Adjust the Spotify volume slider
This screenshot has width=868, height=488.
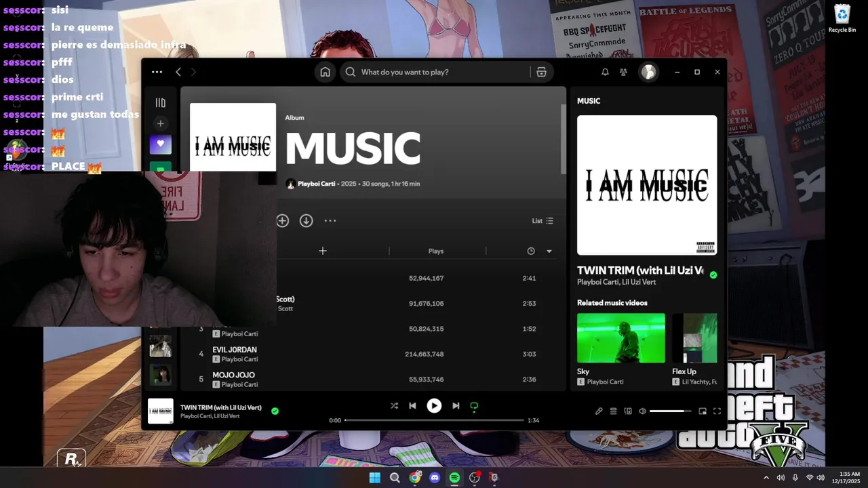671,411
